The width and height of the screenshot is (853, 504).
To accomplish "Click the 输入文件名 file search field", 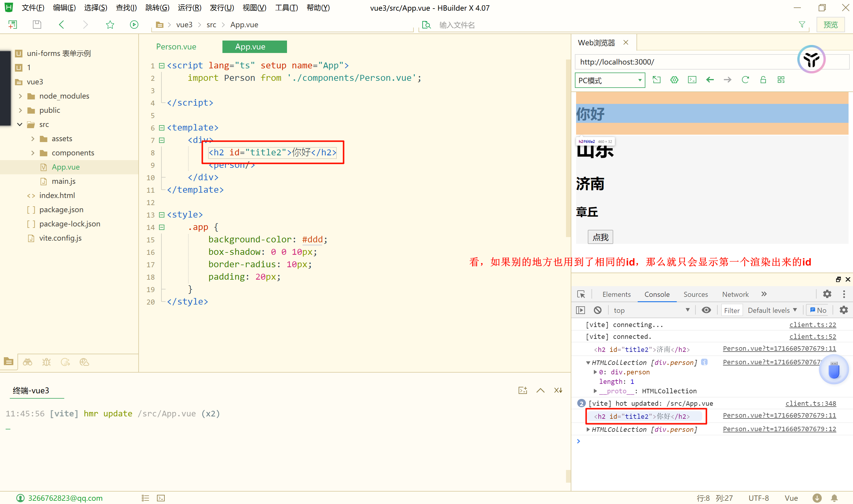I will coord(457,25).
